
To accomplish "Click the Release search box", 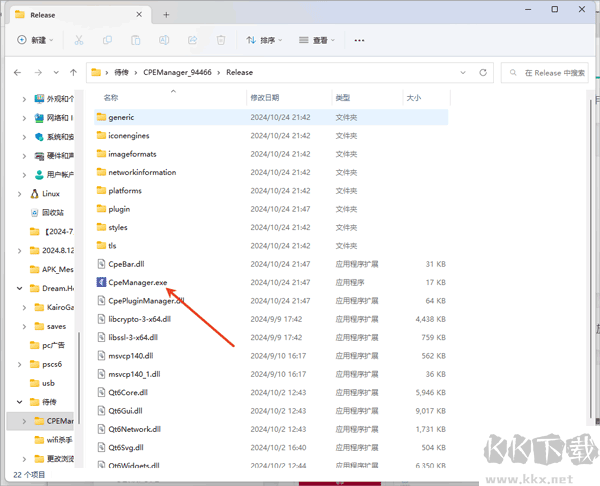I will click(x=548, y=72).
